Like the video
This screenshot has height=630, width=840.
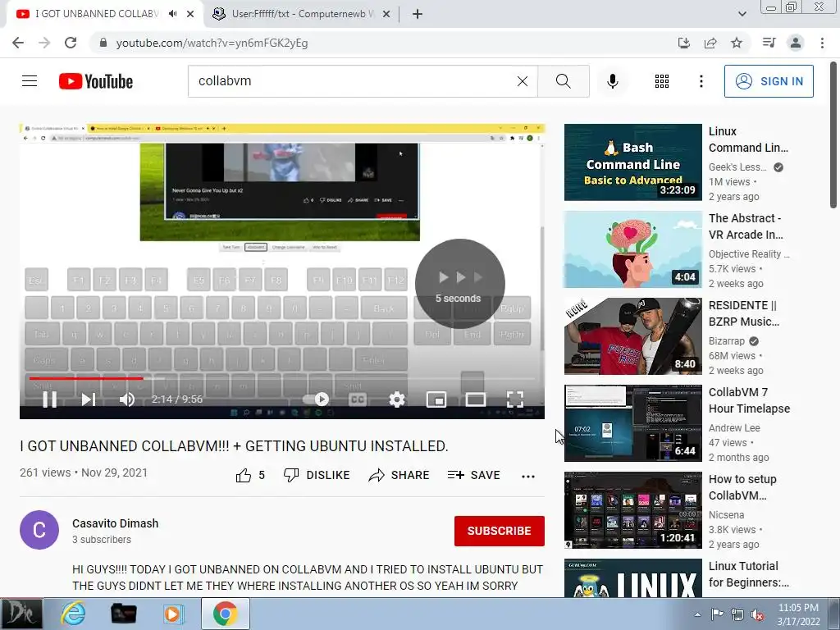click(x=250, y=475)
